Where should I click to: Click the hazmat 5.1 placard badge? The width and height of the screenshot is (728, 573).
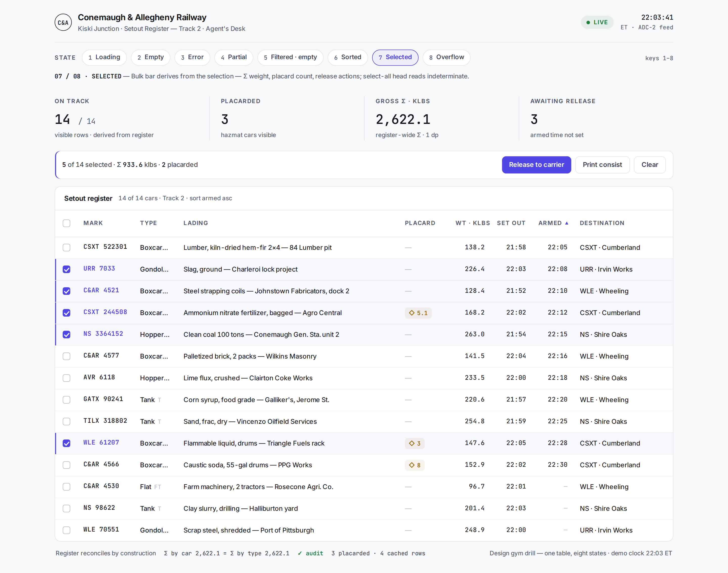click(x=418, y=313)
